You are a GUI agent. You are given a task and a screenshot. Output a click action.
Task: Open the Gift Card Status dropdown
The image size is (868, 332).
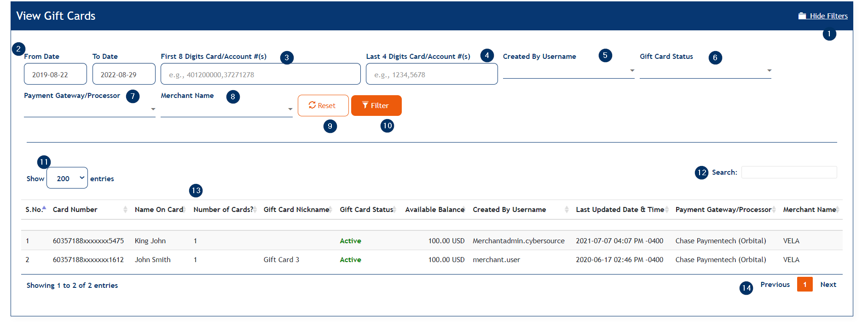(705, 71)
